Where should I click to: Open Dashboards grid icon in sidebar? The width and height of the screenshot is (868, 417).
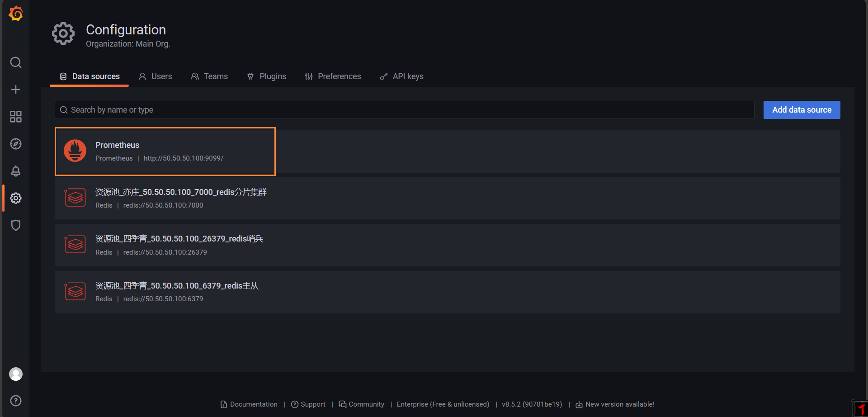tap(16, 117)
